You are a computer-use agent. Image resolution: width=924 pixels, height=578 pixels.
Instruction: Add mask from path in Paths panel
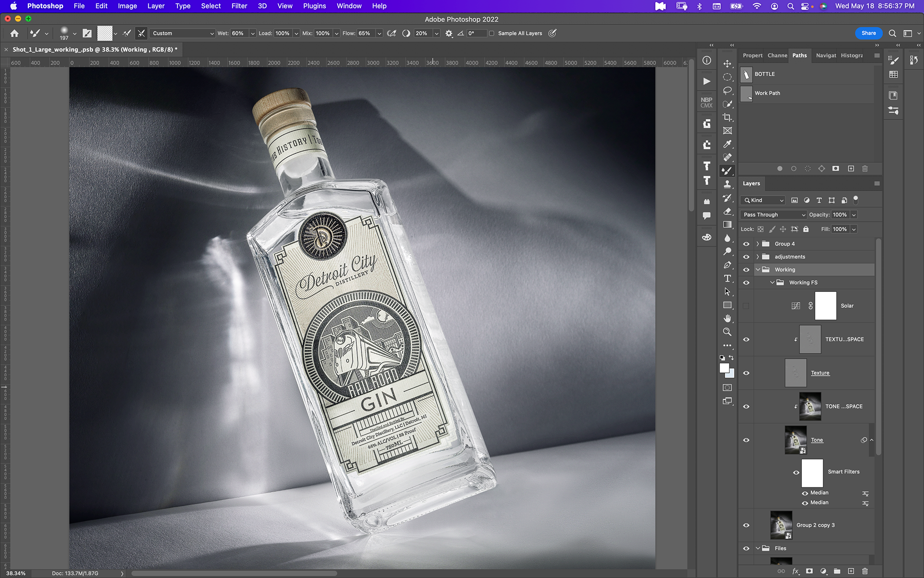click(x=836, y=169)
